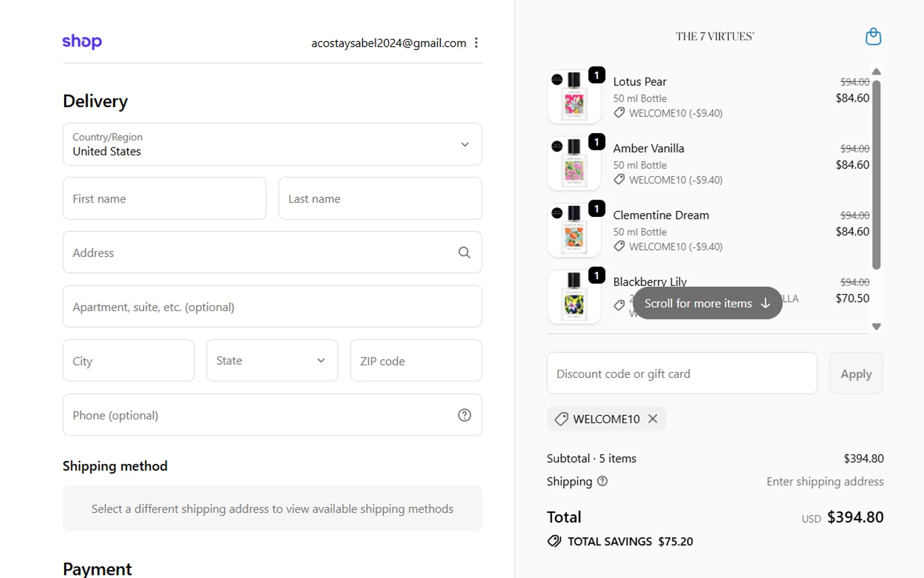Click the Clementine Dream quantity badge

tap(596, 208)
